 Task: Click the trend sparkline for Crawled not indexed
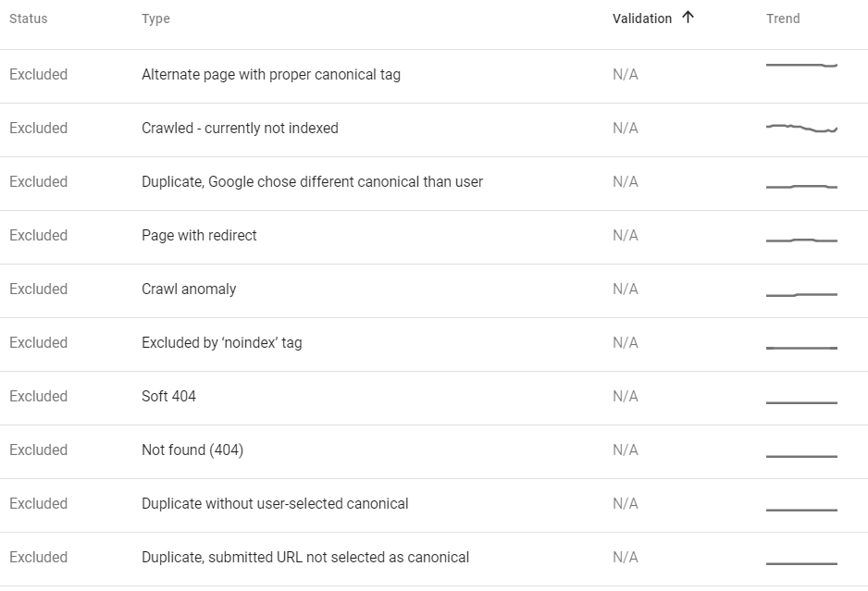[801, 129]
